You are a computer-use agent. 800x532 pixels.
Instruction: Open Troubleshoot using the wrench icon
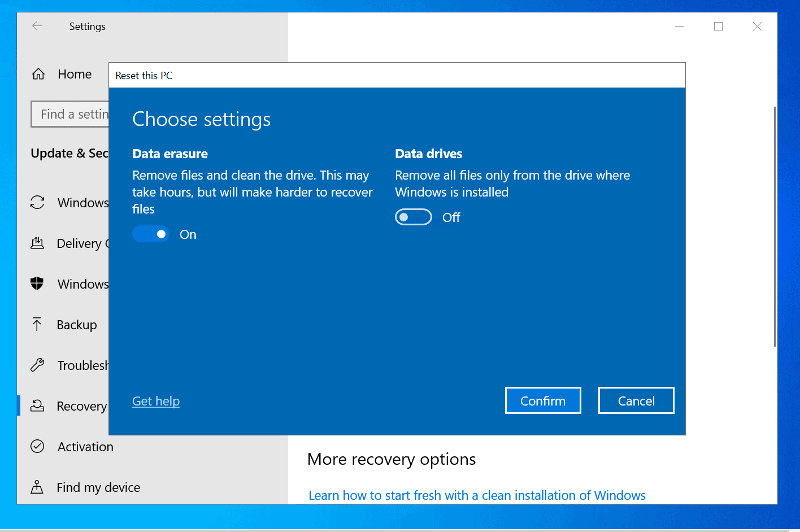pos(37,365)
